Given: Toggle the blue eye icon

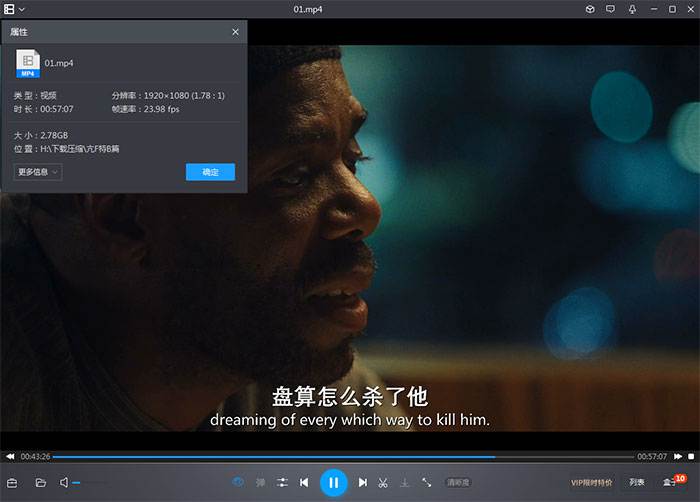Looking at the screenshot, I should (238, 482).
